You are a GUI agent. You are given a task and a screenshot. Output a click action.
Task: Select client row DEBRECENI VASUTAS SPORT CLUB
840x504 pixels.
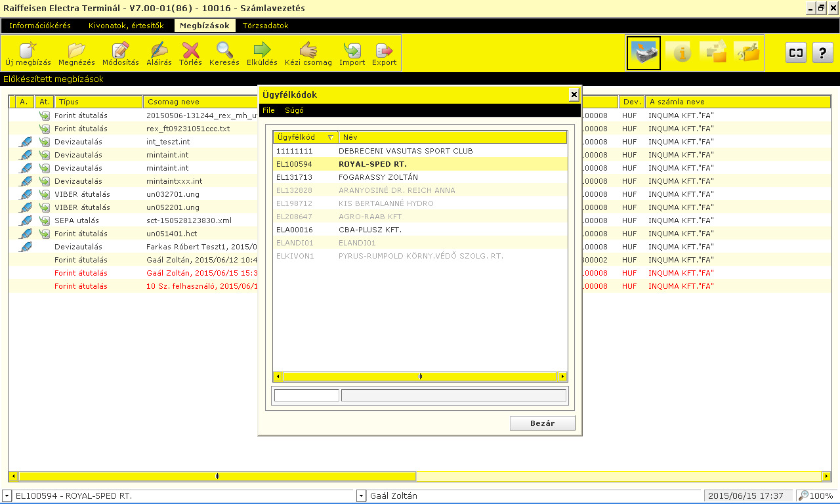click(420, 151)
